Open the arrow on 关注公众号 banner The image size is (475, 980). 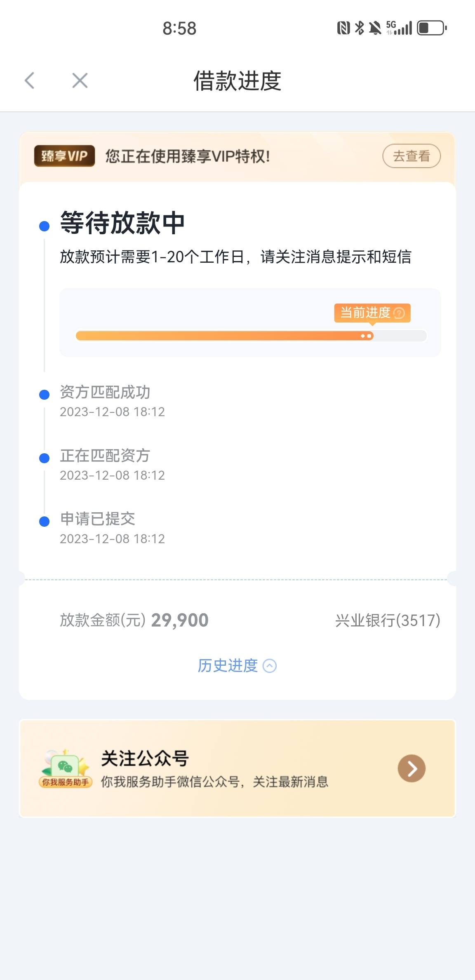(412, 768)
